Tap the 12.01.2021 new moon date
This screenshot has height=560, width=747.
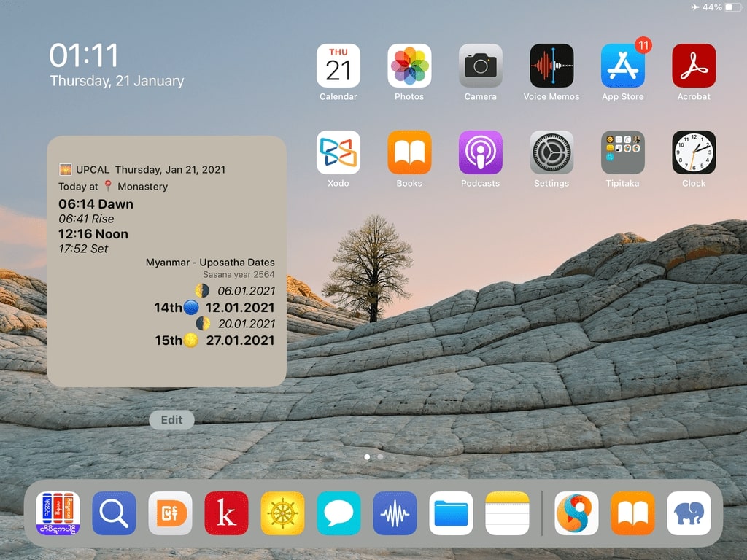pos(239,308)
